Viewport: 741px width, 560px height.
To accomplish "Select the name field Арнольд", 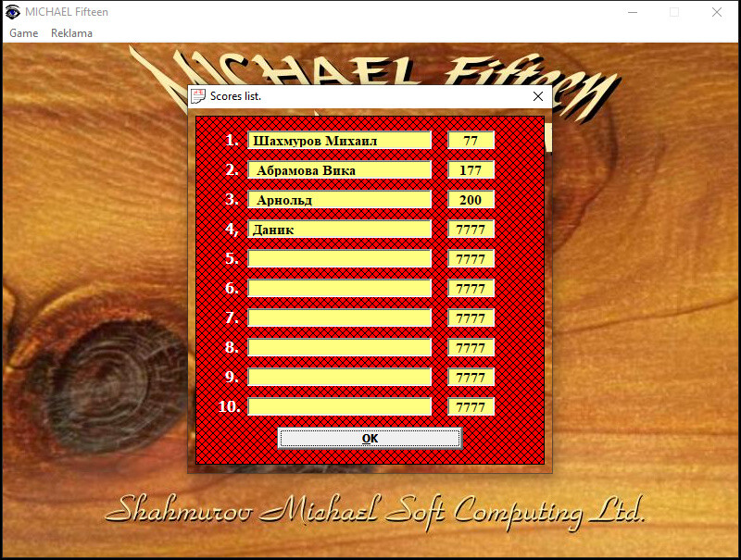I will click(339, 200).
